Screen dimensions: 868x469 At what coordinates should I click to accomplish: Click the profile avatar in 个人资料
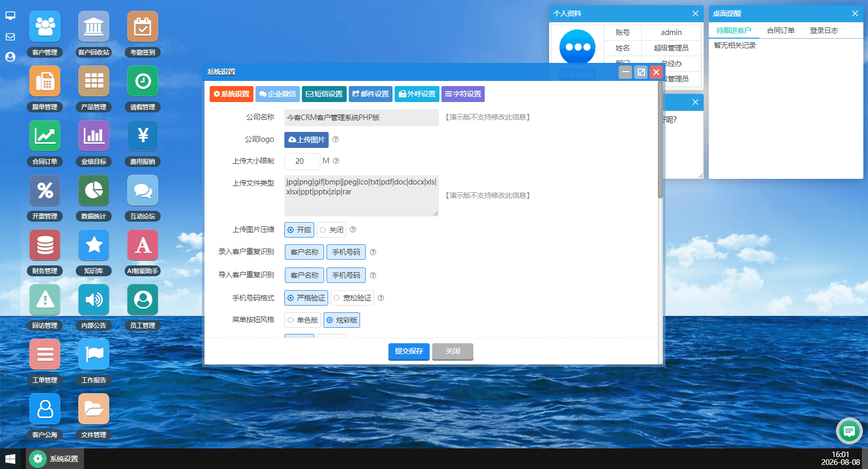(577, 46)
